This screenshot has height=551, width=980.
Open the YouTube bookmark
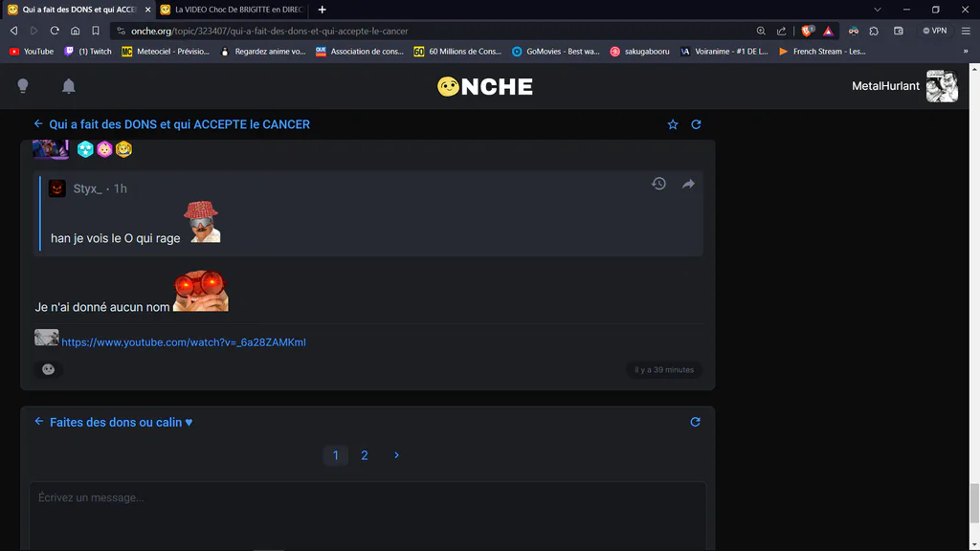(x=32, y=52)
